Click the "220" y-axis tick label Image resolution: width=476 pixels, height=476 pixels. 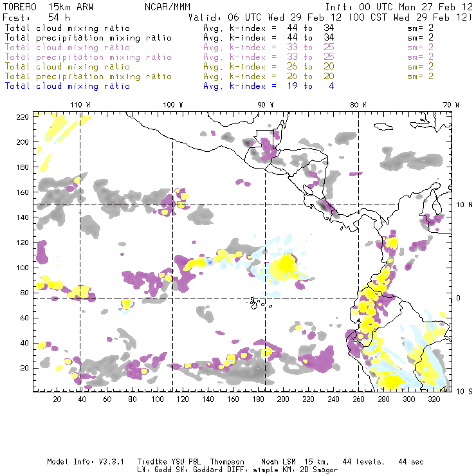pos(22,117)
